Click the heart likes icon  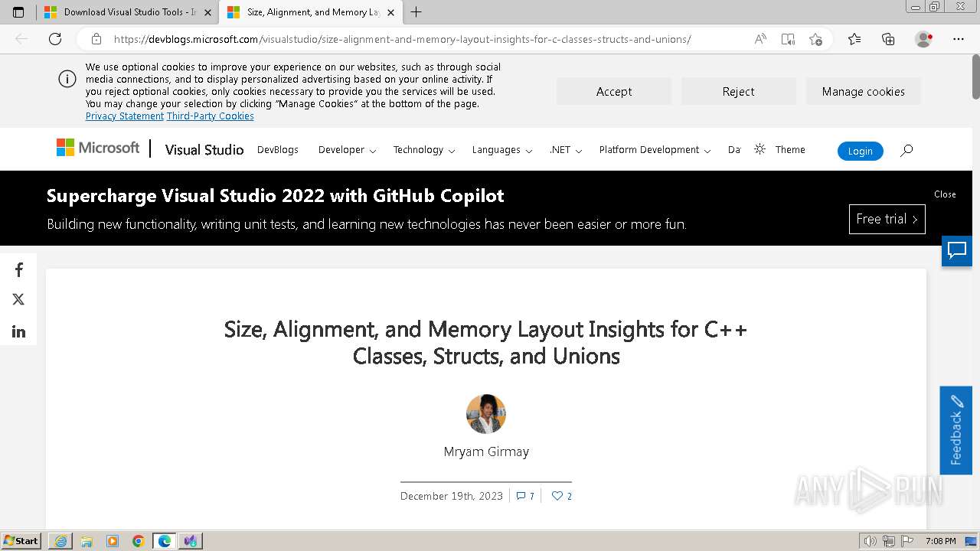point(557,496)
